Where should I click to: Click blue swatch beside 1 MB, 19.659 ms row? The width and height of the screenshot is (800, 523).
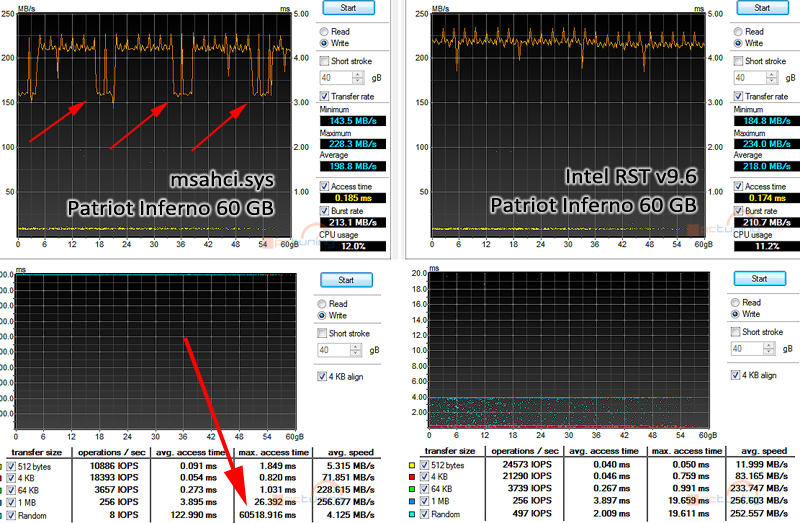[412, 502]
